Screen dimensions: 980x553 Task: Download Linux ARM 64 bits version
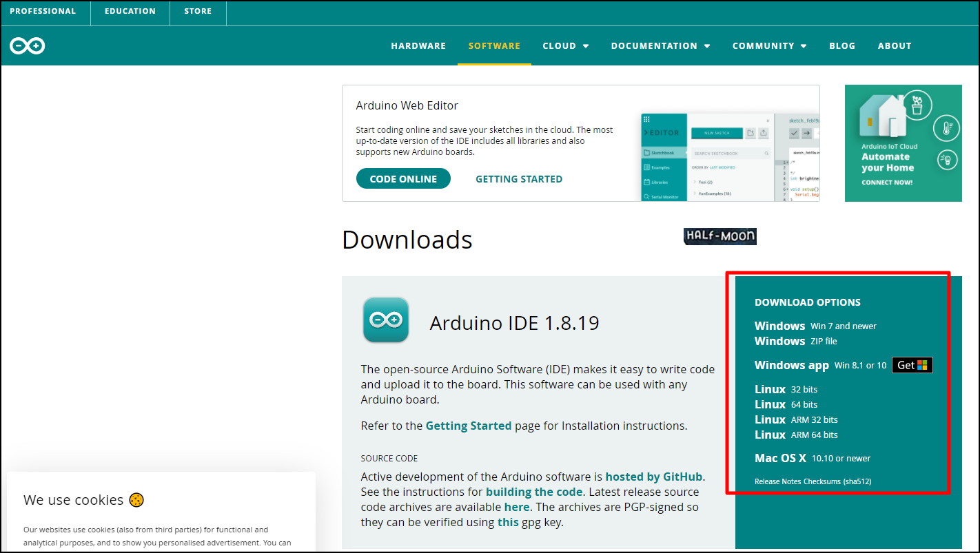pyautogui.click(x=796, y=435)
